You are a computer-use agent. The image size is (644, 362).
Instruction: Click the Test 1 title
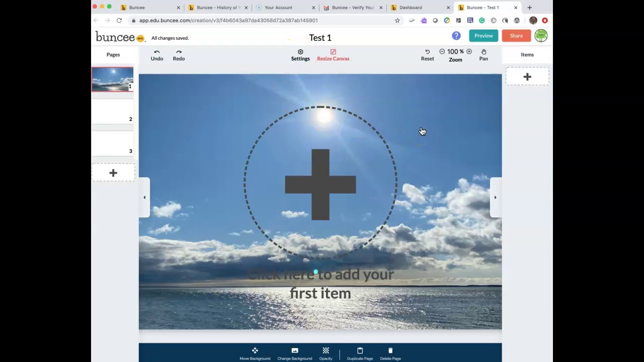point(320,38)
